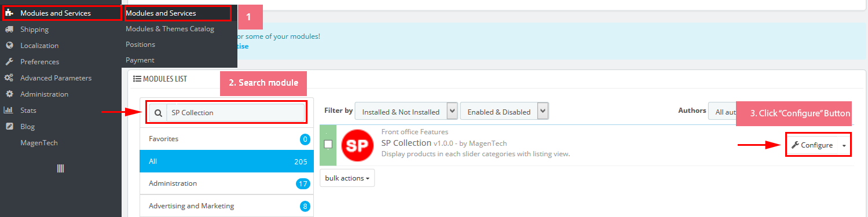
Task: Select the Positions submenu entry
Action: pyautogui.click(x=140, y=45)
